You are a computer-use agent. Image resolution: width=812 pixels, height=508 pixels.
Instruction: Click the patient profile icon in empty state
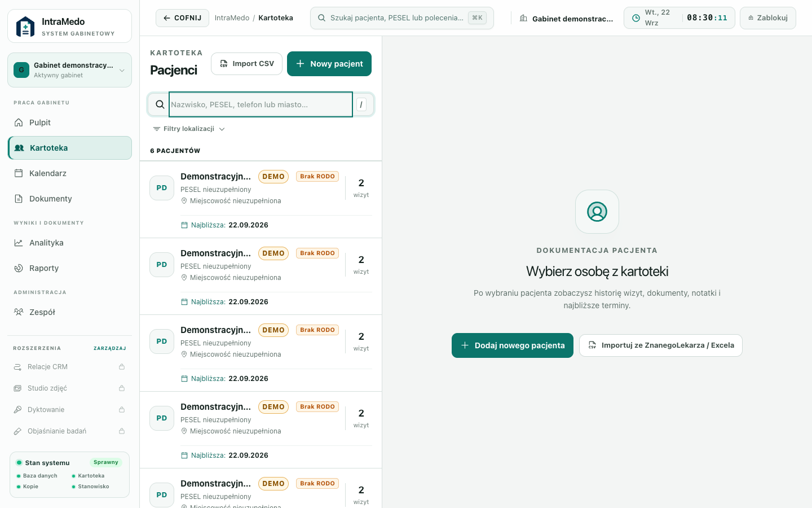point(597,212)
